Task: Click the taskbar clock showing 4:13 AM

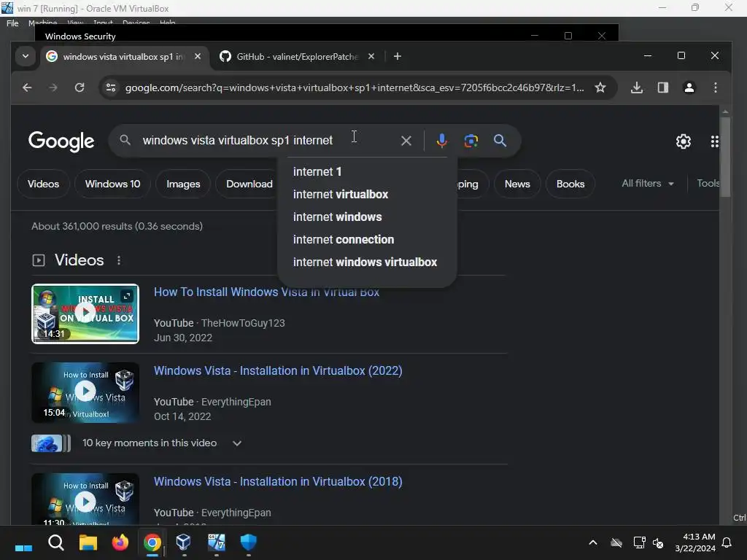Action: [x=694, y=542]
